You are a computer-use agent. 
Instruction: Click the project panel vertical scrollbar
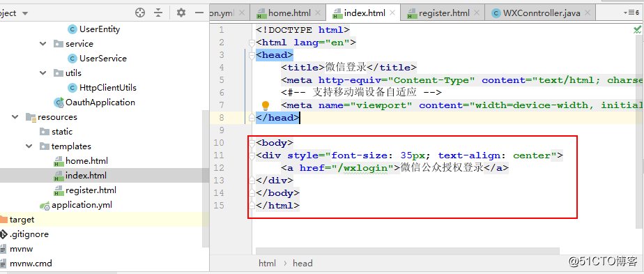206,178
